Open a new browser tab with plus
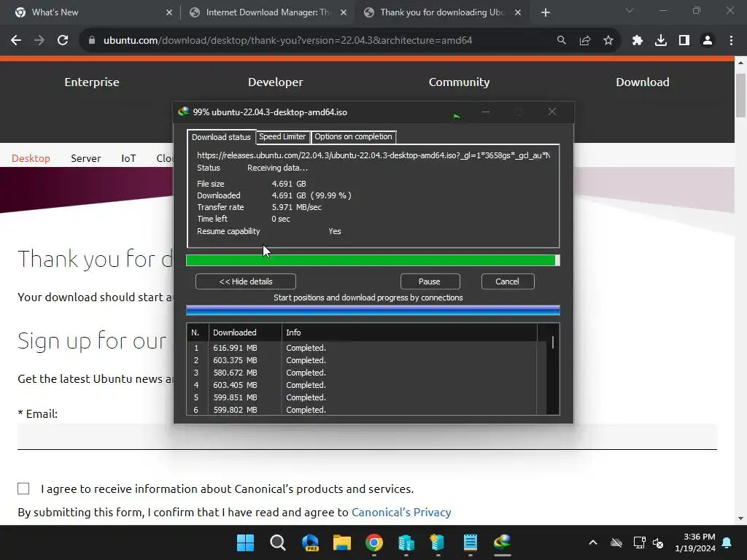747x560 pixels. 546,12
